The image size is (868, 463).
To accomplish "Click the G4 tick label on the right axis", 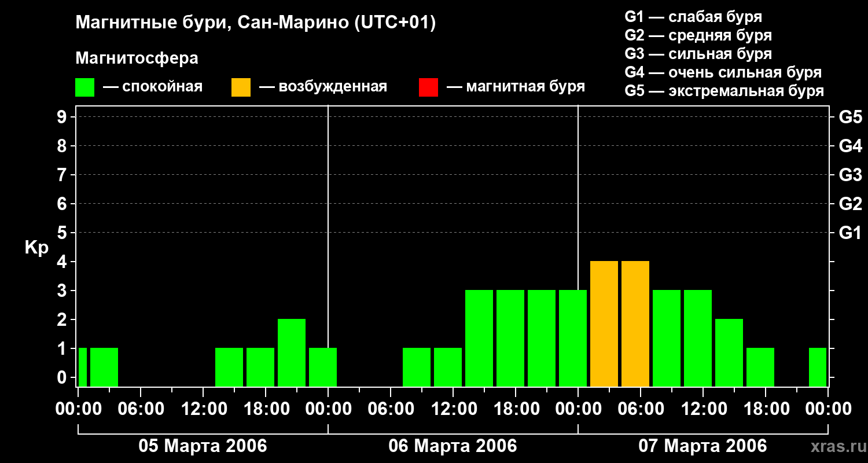I will 850,146.
